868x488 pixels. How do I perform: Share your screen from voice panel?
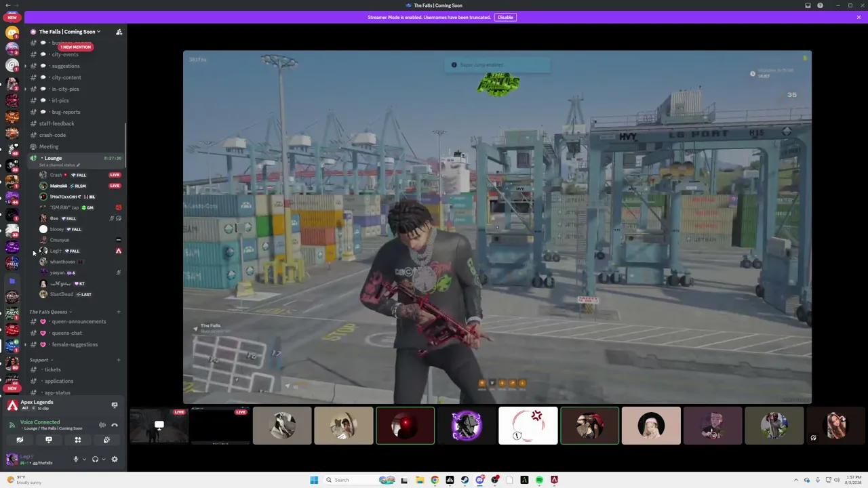point(49,440)
